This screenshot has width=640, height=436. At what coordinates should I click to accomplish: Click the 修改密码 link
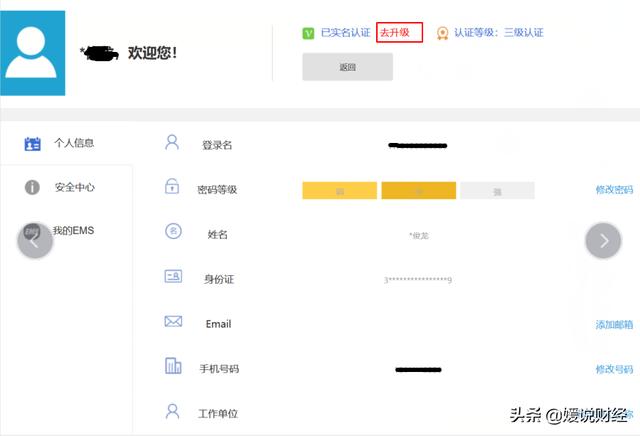[x=614, y=190]
